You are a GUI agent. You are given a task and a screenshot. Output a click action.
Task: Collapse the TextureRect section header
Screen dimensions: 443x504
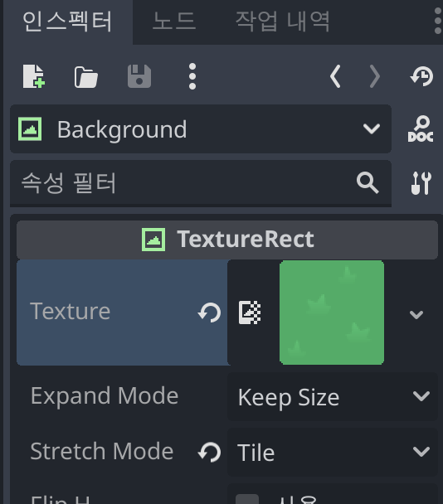point(227,240)
